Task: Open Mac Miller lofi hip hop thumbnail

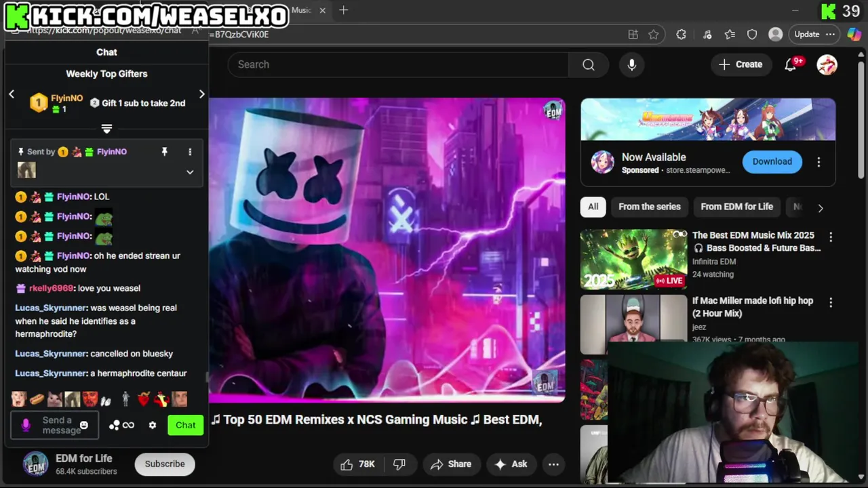Action: coord(633,324)
